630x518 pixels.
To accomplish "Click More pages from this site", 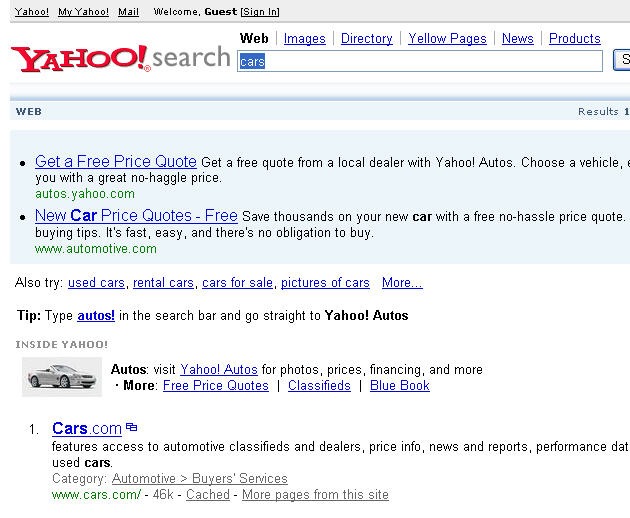I will tap(315, 495).
